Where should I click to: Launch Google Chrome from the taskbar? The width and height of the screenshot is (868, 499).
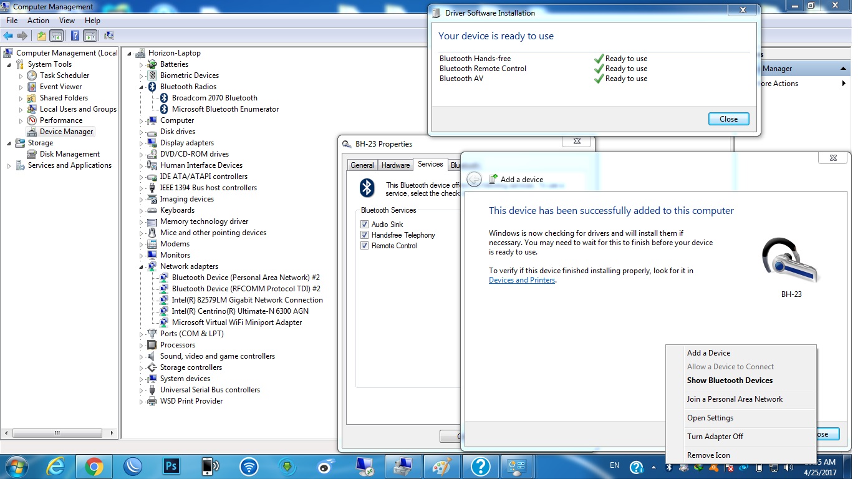94,466
